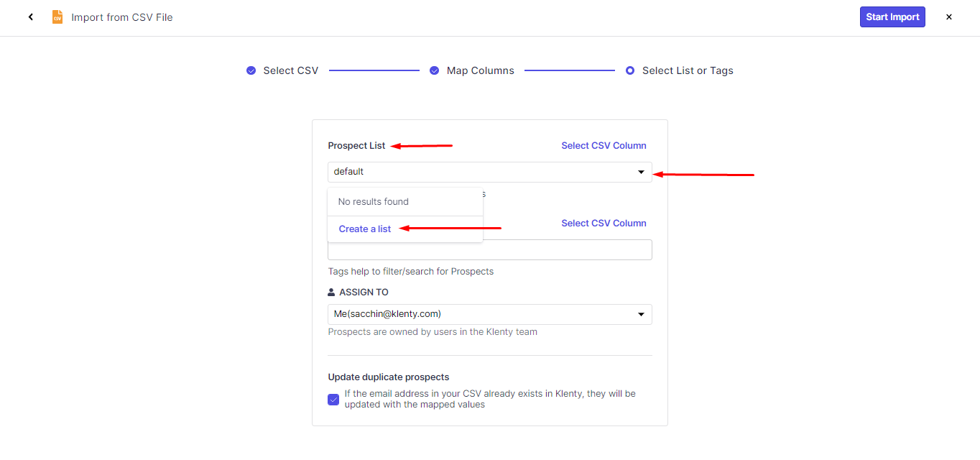Click the back arrow icon

[31, 17]
